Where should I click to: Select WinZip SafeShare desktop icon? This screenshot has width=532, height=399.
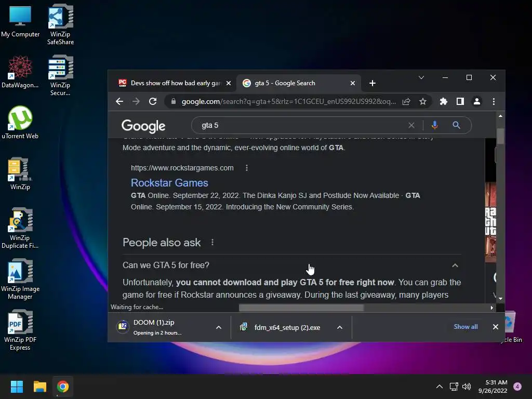[60, 24]
